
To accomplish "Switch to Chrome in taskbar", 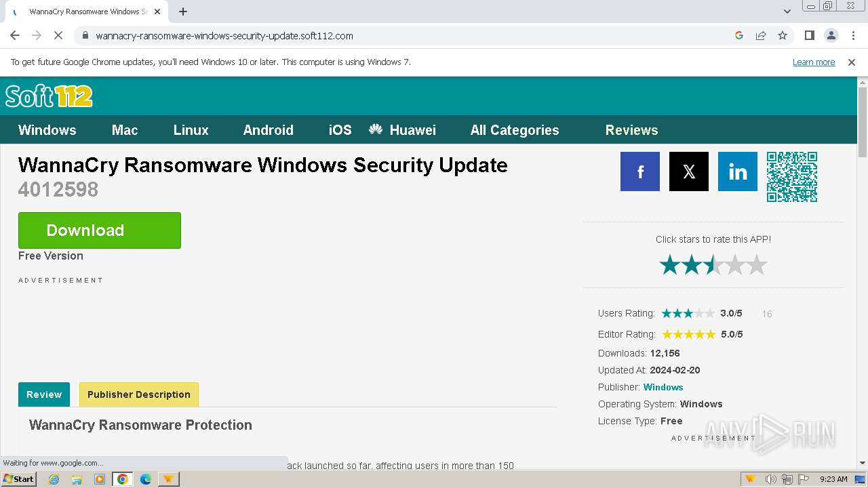I will click(123, 479).
